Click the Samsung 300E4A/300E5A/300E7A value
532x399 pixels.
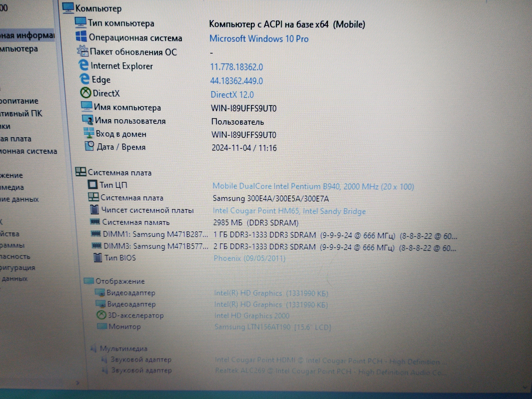(271, 199)
